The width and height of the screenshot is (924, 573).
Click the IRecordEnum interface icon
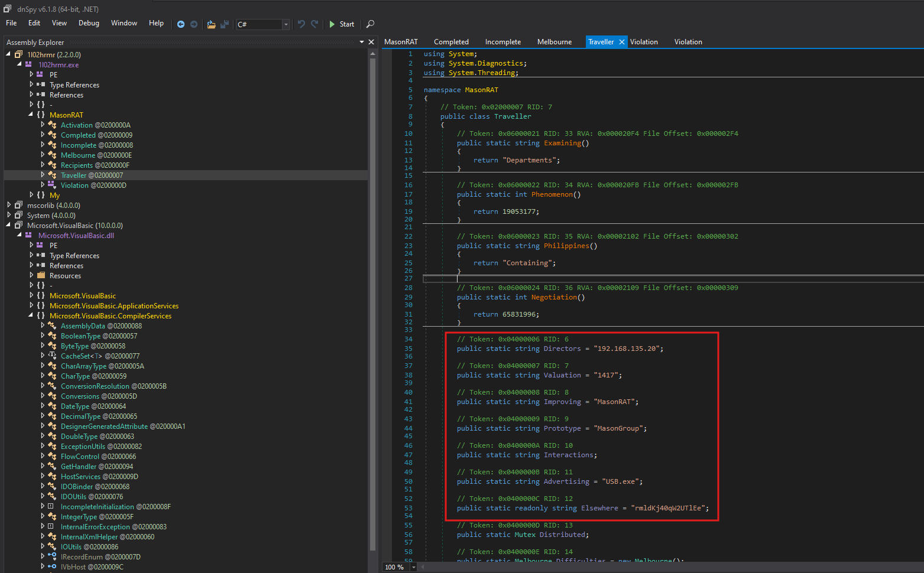pos(53,557)
